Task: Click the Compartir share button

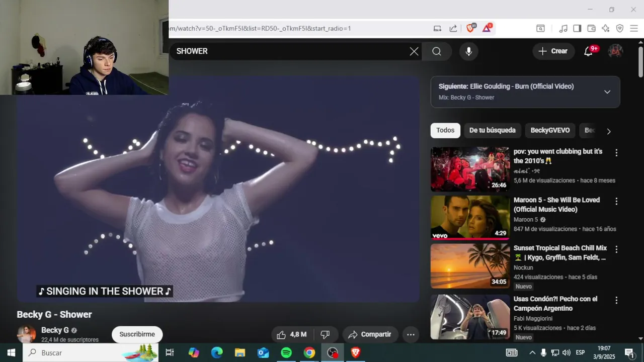Action: 370,334
